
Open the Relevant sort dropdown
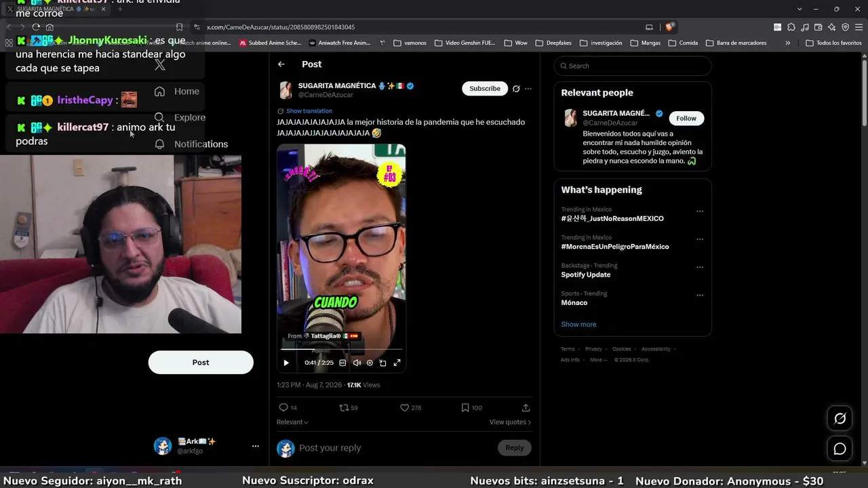pos(292,422)
